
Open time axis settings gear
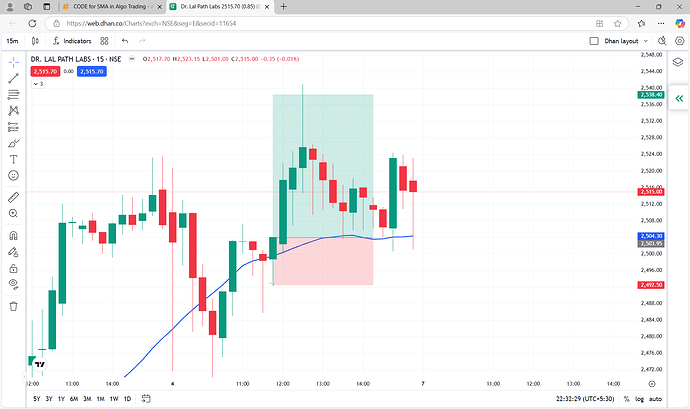652,384
